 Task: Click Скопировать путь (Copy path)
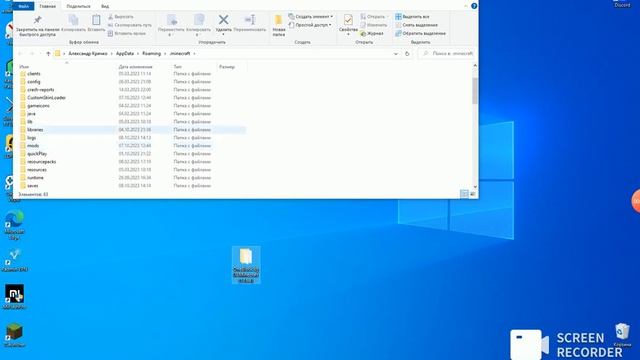(x=129, y=25)
